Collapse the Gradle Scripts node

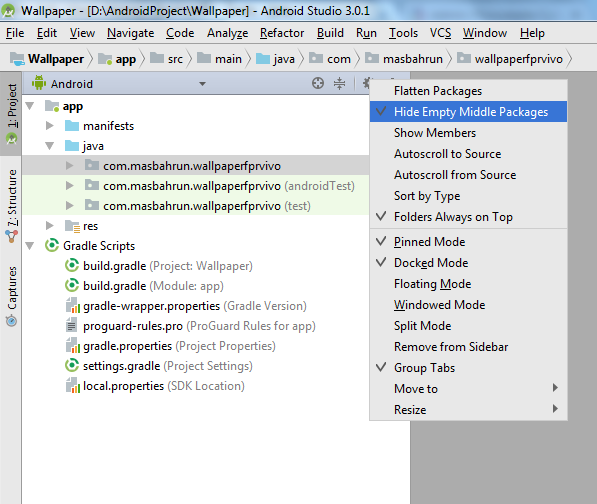point(30,246)
